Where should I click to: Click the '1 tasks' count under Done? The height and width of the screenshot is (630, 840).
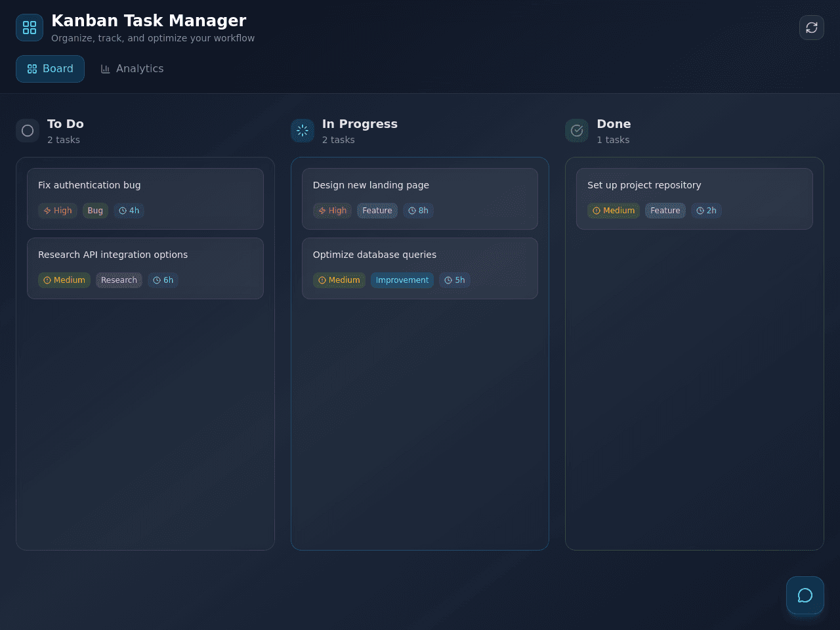pos(613,140)
